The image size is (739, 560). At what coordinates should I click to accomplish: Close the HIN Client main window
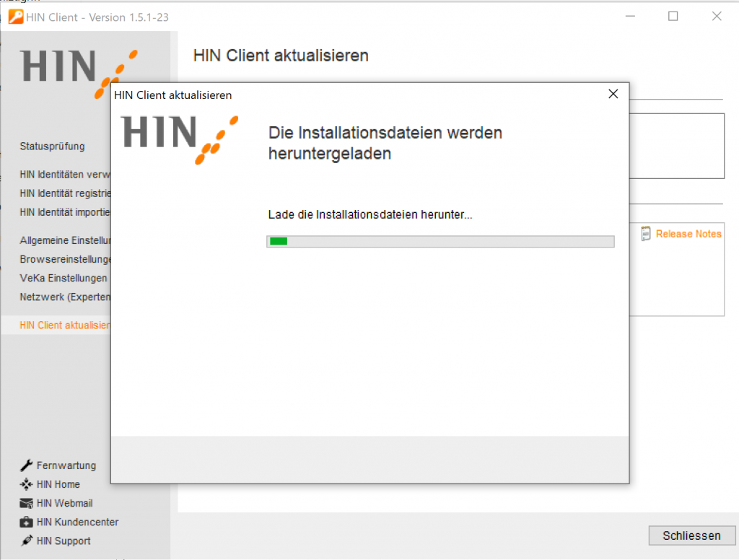(717, 17)
